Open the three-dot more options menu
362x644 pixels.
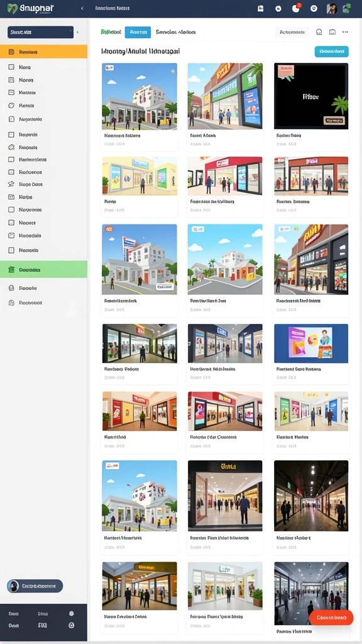345,32
